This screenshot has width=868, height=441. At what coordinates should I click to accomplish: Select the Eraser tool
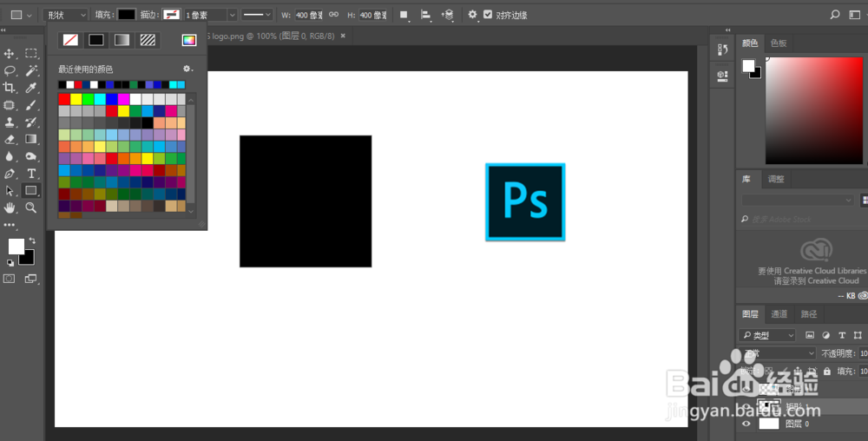(10, 140)
